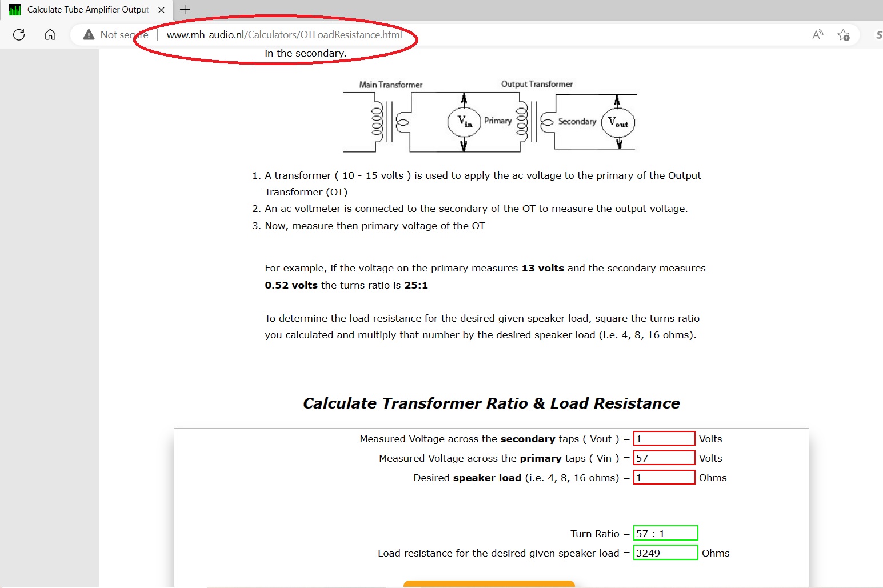
Task: Close the Calculate Tube Amplifier Output tab
Action: (161, 10)
